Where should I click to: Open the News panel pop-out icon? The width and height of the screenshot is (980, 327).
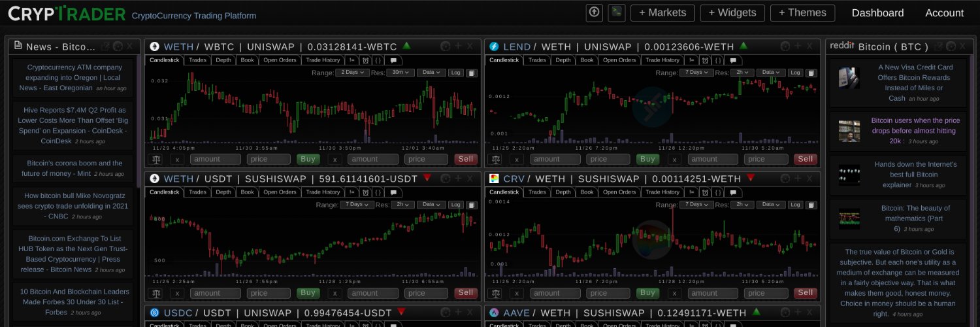[x=106, y=46]
